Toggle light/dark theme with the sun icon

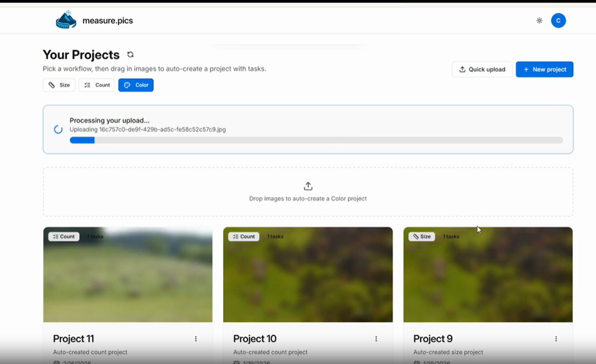[539, 20]
